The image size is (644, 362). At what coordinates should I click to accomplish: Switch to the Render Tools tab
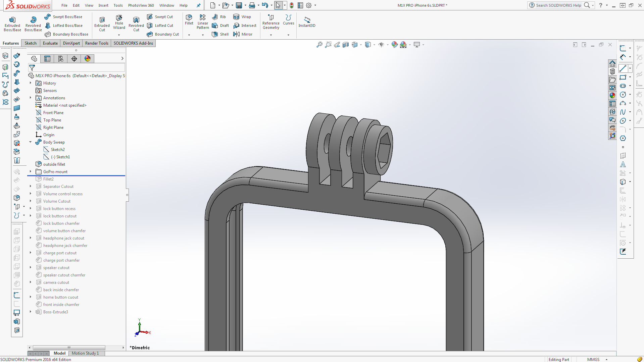[97, 43]
